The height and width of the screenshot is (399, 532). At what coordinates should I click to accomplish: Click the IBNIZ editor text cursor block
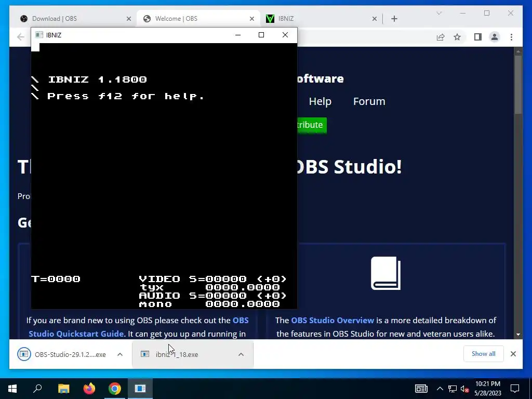point(35,47)
